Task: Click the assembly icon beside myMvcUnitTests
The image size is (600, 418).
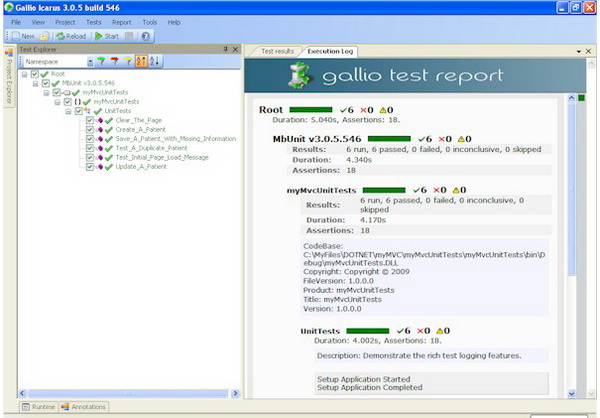Action: click(x=67, y=92)
